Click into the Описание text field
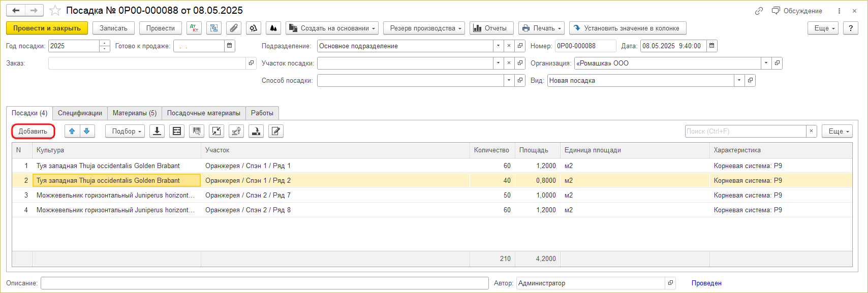The height and width of the screenshot is (293, 868). pyautogui.click(x=264, y=283)
